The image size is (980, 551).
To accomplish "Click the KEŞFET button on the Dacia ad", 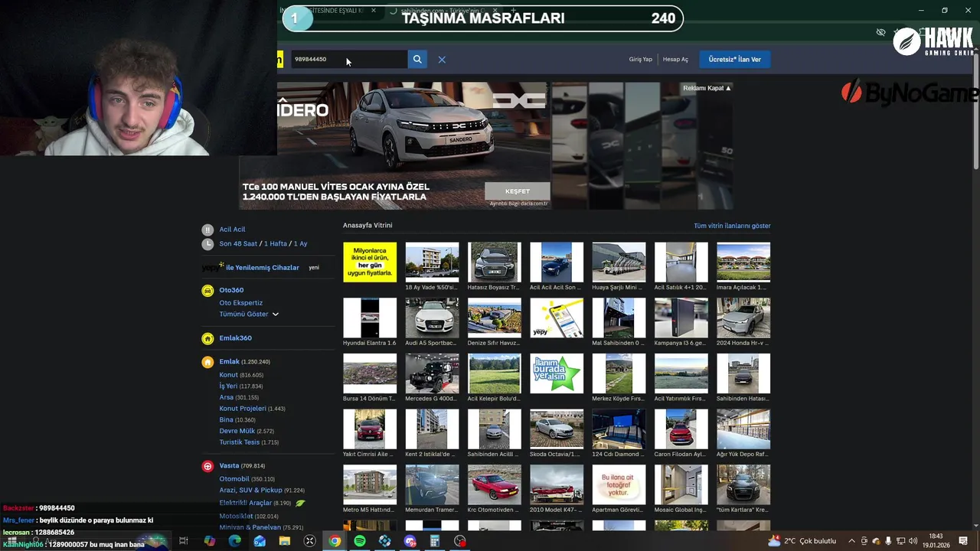I will tap(518, 191).
